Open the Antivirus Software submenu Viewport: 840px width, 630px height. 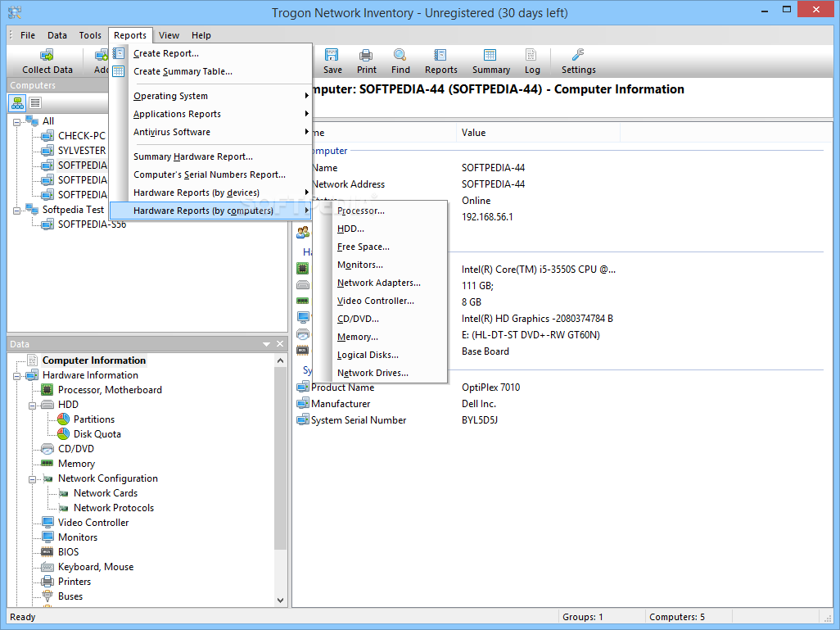[210, 132]
